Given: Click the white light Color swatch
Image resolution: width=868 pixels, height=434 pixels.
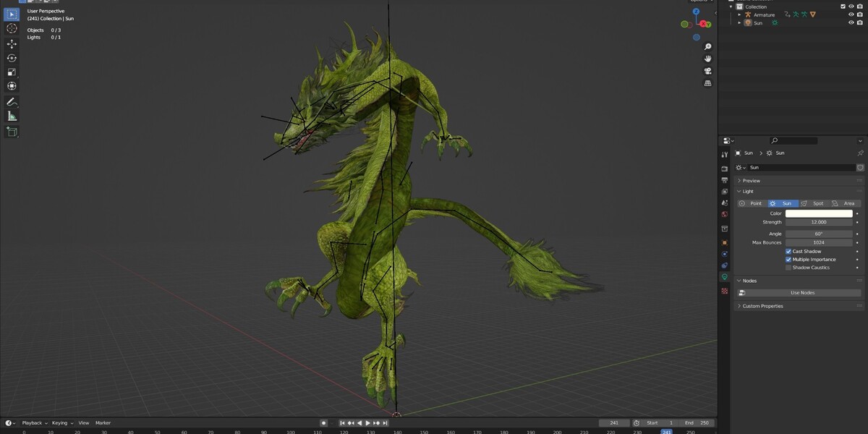Looking at the screenshot, I should [x=819, y=213].
